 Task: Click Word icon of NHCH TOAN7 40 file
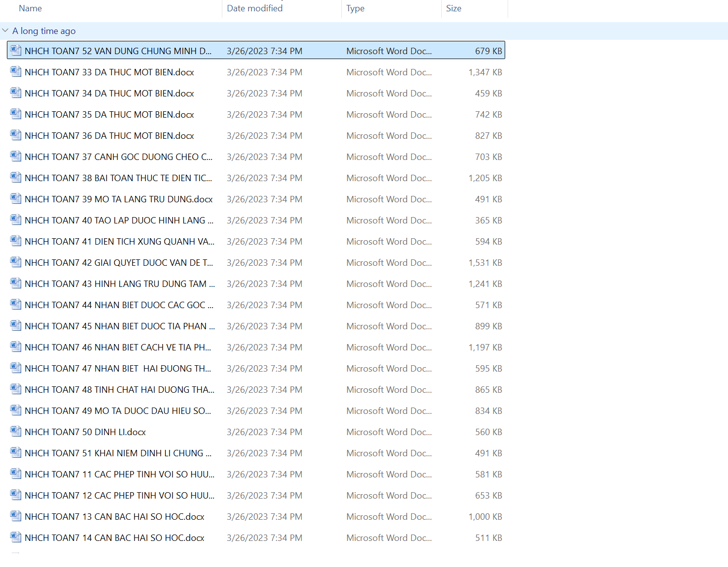click(x=16, y=220)
